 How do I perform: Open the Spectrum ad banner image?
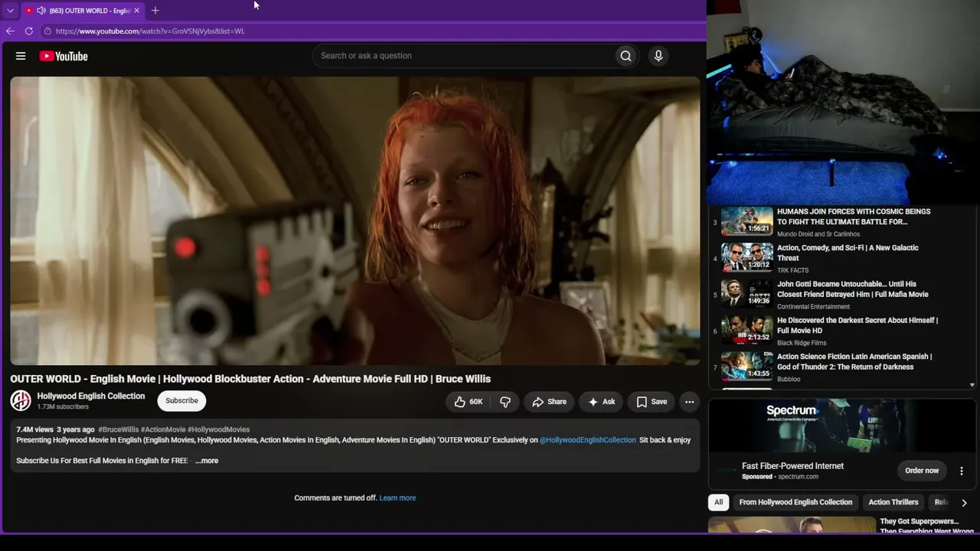(x=842, y=427)
